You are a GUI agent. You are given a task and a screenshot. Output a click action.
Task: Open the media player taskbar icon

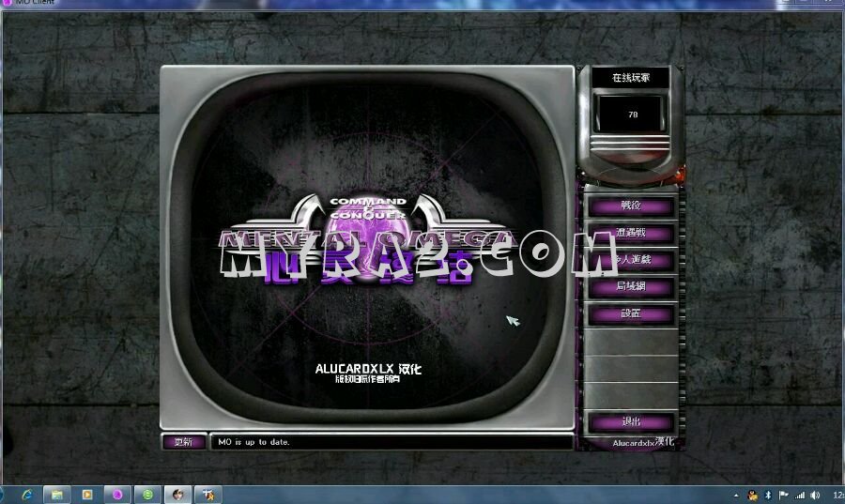coord(86,495)
